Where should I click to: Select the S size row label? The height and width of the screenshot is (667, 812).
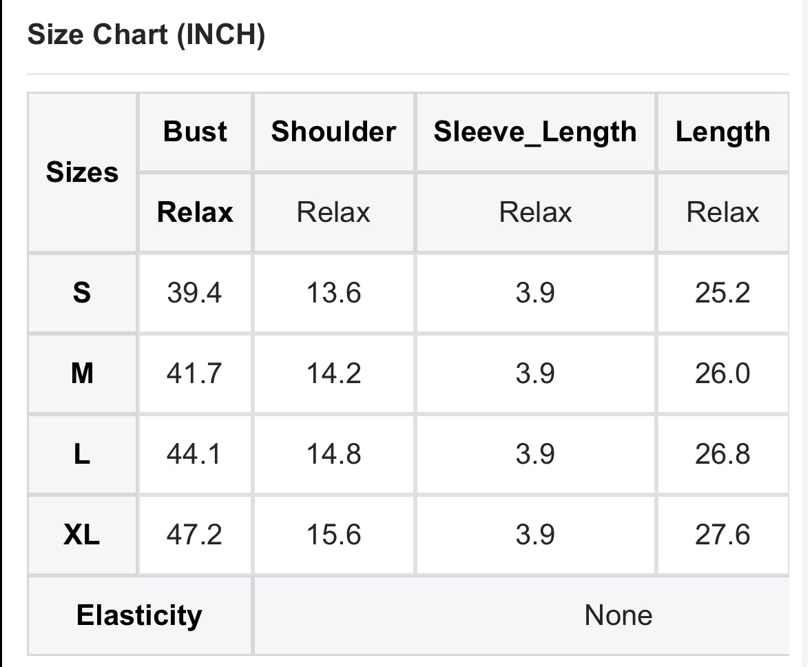point(83,293)
